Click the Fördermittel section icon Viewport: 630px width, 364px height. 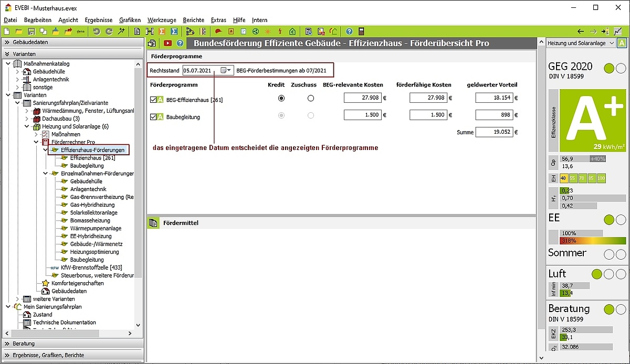[x=153, y=223]
